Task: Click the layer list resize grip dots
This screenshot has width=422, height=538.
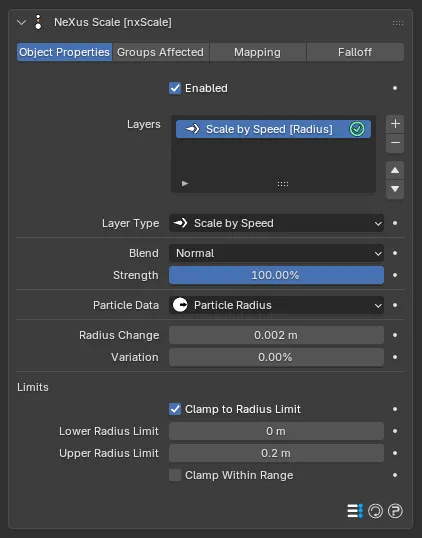Action: [x=283, y=184]
